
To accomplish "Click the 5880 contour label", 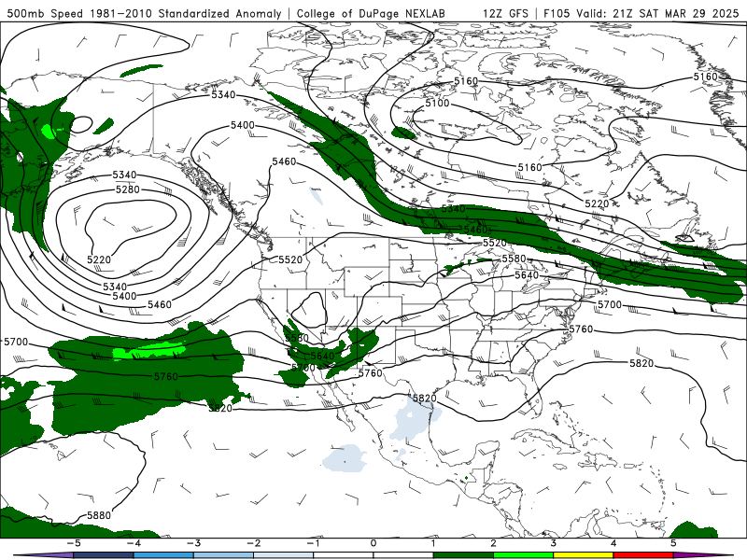I will [99, 515].
